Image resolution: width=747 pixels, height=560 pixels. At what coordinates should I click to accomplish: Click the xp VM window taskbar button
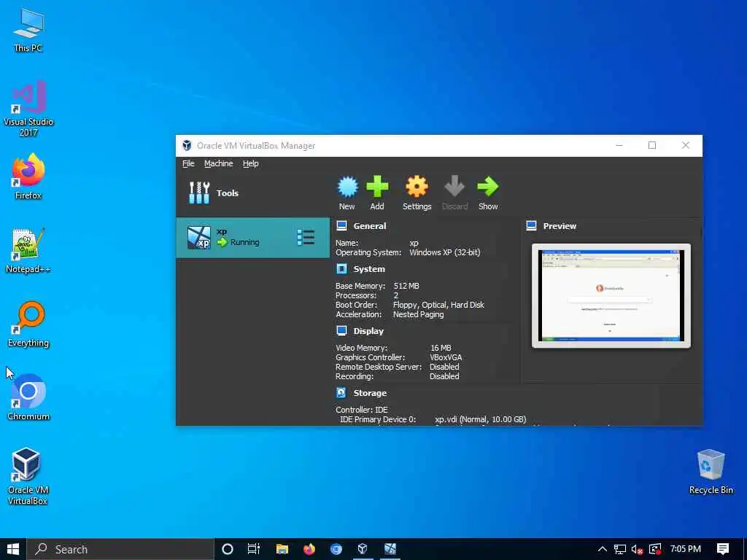390,549
